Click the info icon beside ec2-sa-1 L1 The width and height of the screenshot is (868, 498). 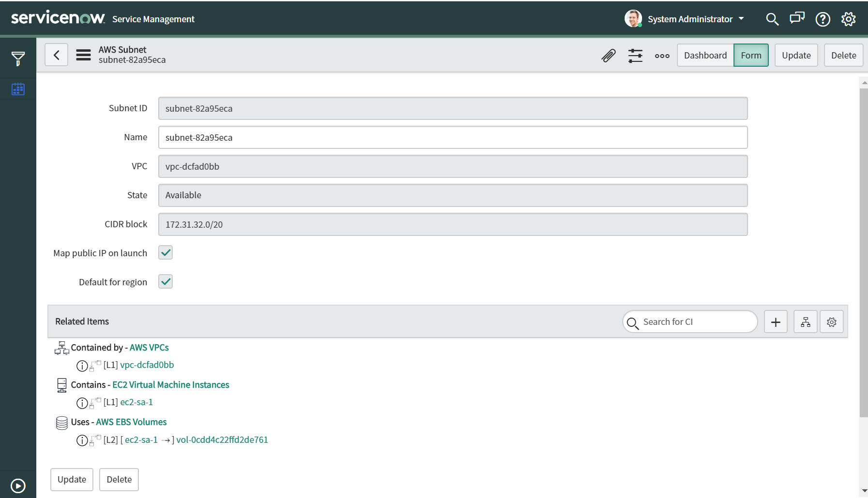point(82,403)
